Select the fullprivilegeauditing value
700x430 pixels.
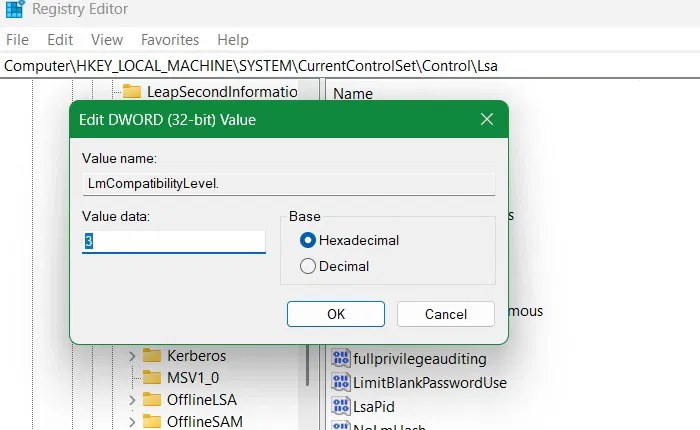point(420,359)
